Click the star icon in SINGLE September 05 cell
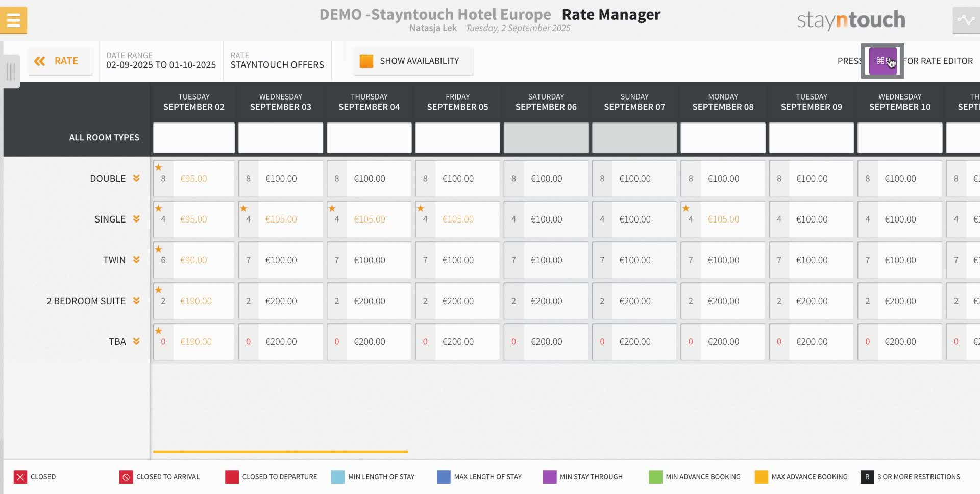Viewport: 980px width, 494px height. 421,208
